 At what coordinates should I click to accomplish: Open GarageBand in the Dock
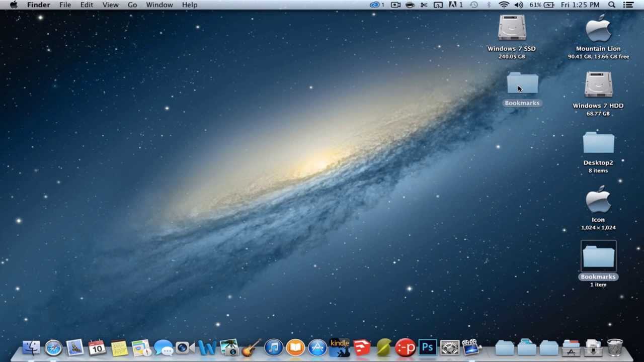[x=251, y=347]
